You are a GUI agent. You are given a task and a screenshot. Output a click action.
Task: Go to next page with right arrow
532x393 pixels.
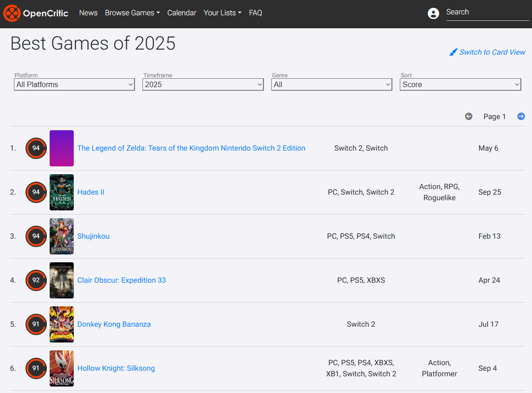(x=521, y=116)
